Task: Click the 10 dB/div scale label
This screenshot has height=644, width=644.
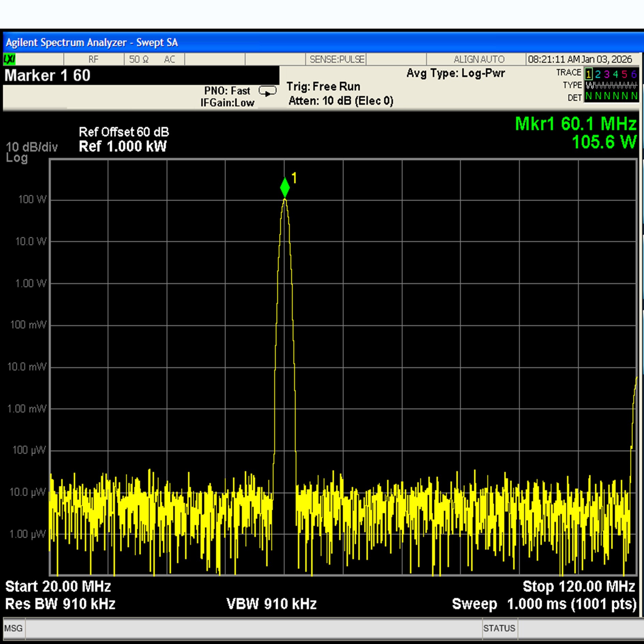Action: coord(32,147)
